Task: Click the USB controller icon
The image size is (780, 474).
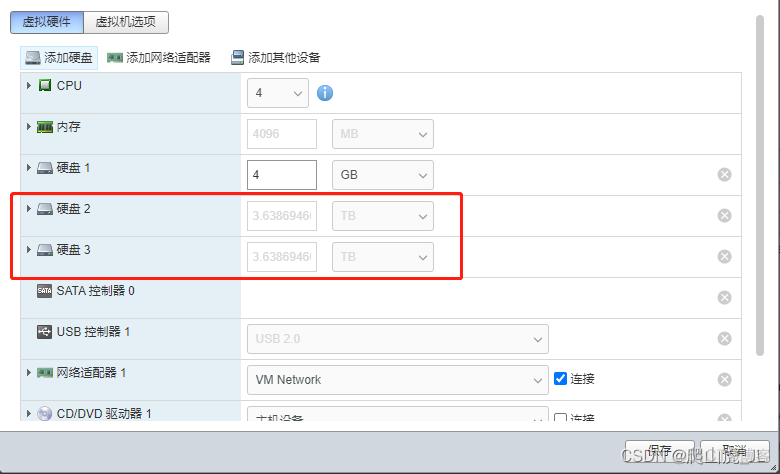Action: [x=44, y=332]
